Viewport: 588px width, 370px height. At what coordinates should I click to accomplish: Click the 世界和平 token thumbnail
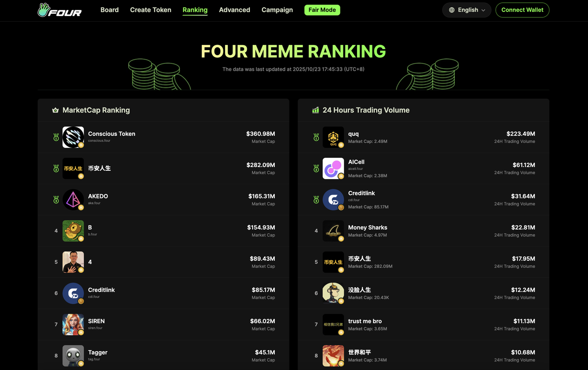pos(333,356)
